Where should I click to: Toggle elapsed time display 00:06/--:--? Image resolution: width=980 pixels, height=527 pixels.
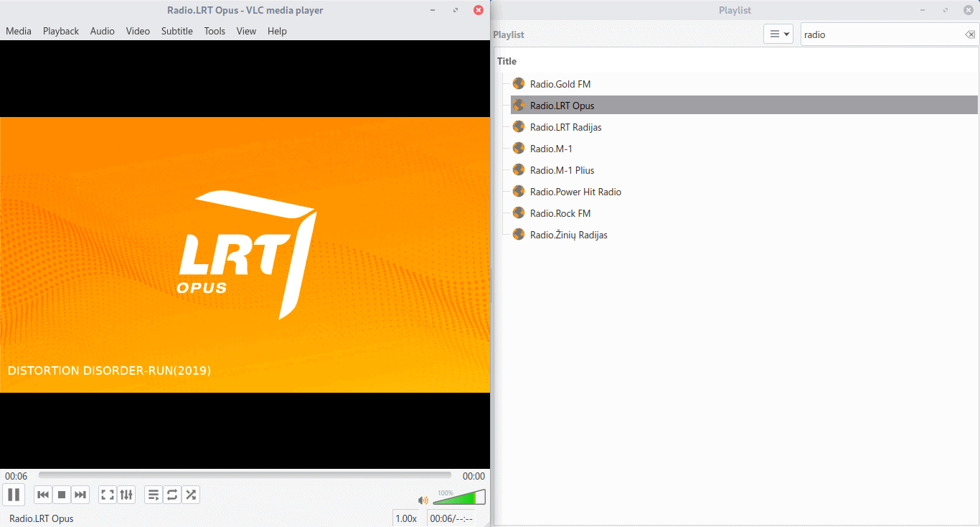pos(451,518)
